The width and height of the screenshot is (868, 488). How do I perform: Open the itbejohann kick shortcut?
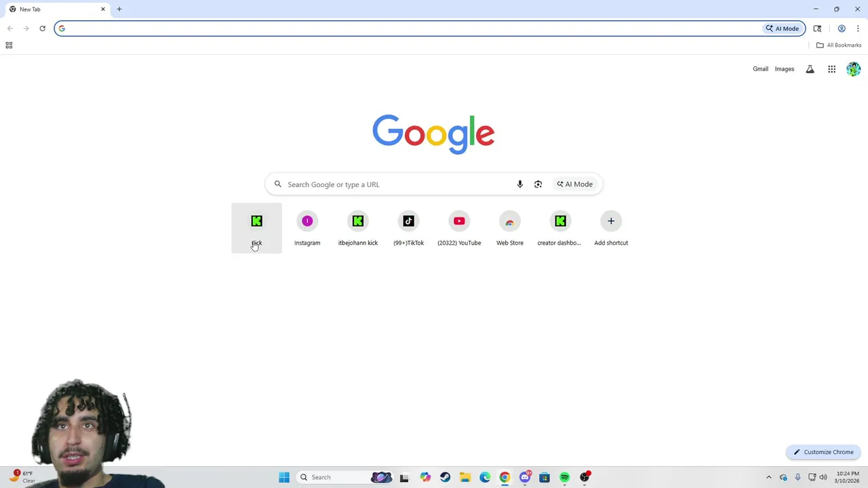(358, 228)
